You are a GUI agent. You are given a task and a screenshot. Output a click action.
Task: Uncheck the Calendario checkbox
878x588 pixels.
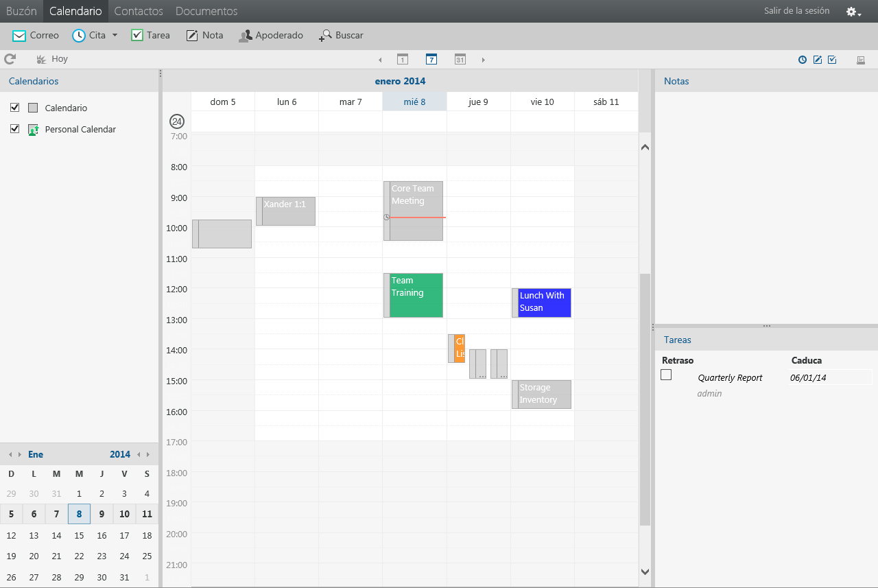tap(14, 108)
